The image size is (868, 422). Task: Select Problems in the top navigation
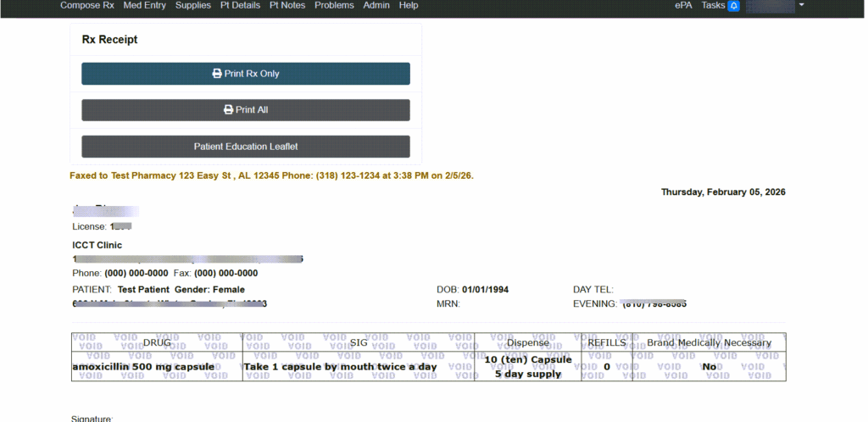click(x=334, y=5)
